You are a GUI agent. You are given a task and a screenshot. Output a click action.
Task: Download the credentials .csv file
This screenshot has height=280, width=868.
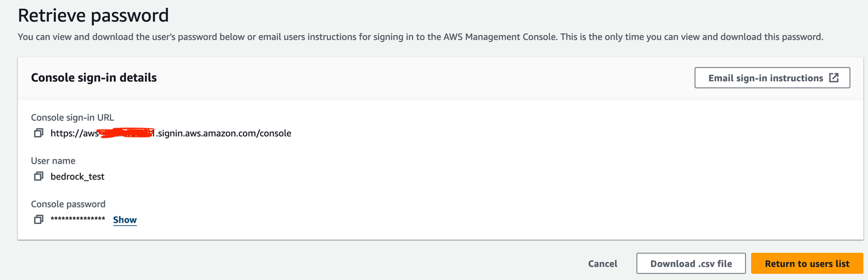click(691, 264)
